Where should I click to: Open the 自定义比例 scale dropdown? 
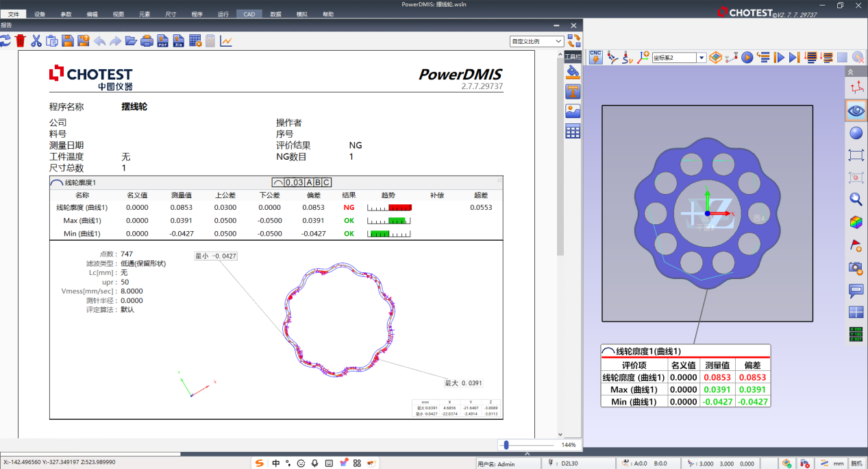coord(559,42)
